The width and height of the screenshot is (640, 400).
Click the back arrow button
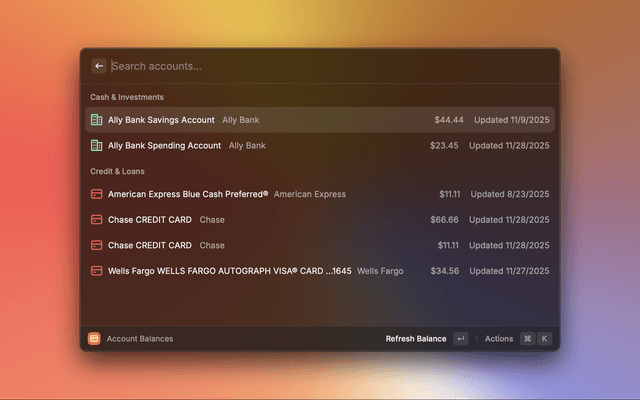coord(99,66)
